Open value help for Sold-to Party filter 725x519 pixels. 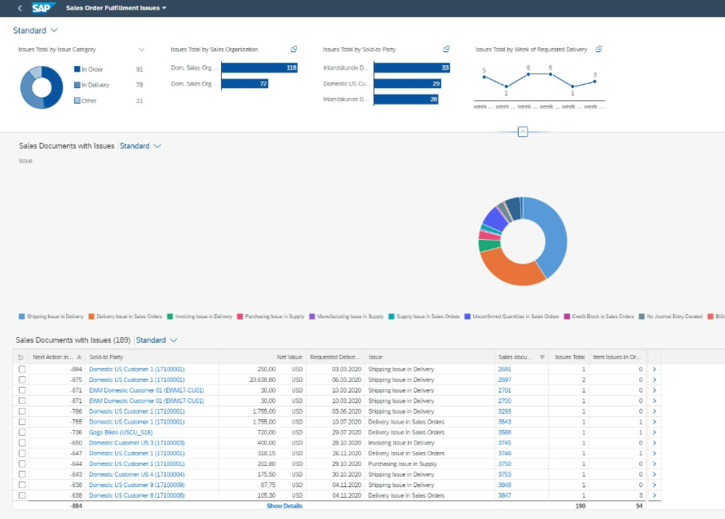click(x=446, y=49)
